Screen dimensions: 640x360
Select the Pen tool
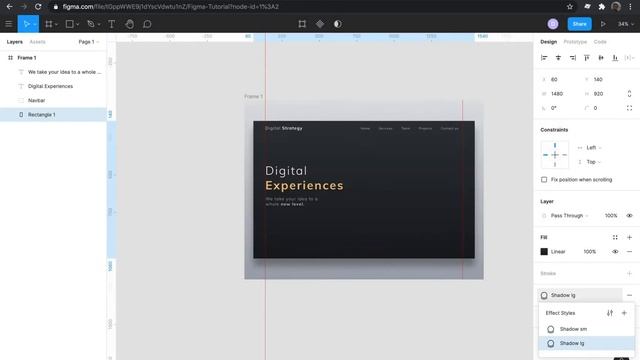pos(91,24)
